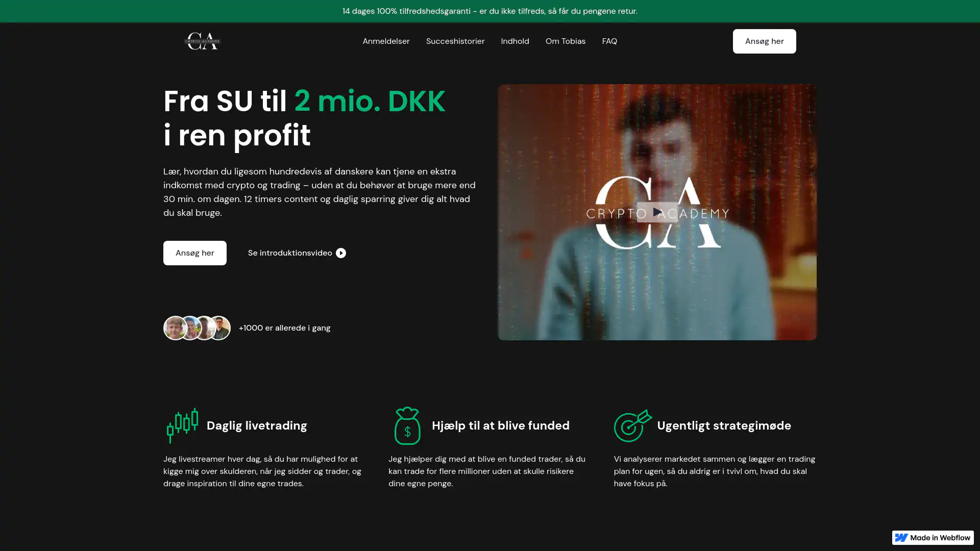Viewport: 980px width, 551px height.
Task: Click the hero Ansøg her button
Action: 194,253
